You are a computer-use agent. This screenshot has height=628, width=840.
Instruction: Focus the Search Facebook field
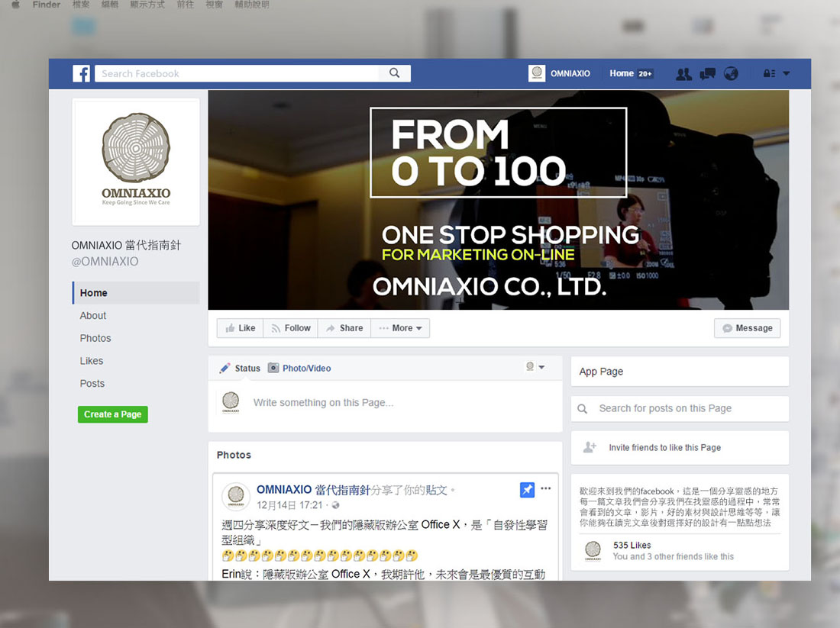237,73
